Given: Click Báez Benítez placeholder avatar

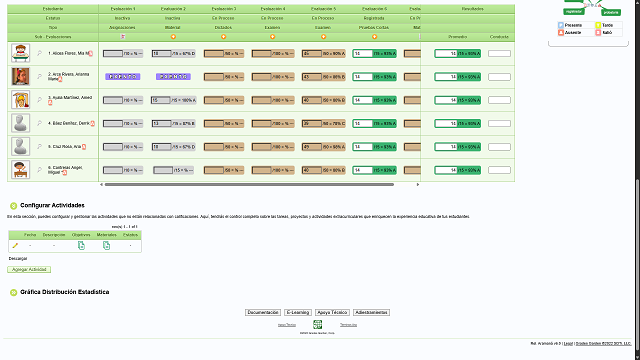Looking at the screenshot, I should [20, 123].
